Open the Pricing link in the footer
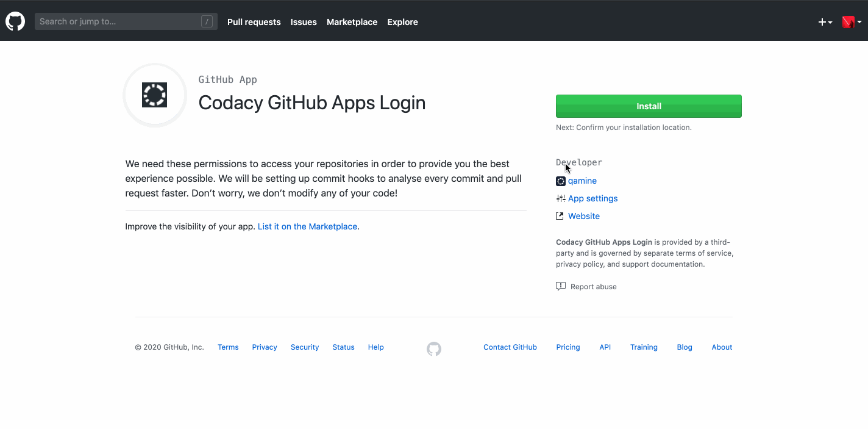868x429 pixels. (567, 347)
